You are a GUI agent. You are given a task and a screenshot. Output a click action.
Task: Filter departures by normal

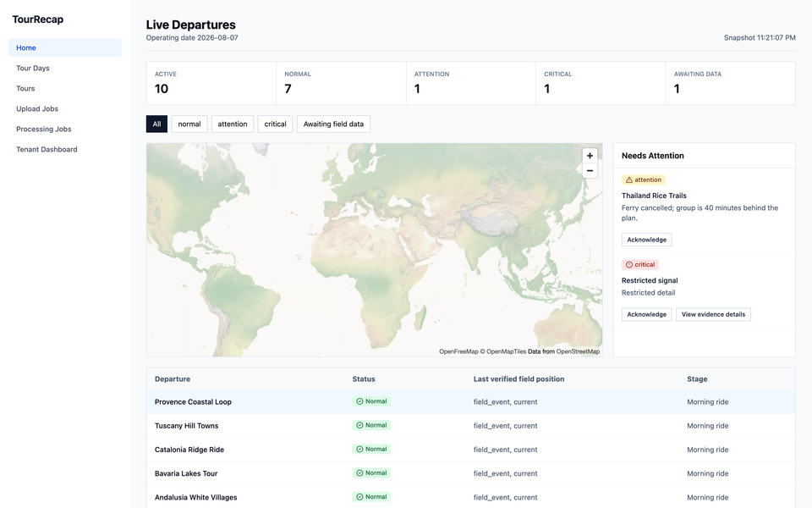click(189, 124)
